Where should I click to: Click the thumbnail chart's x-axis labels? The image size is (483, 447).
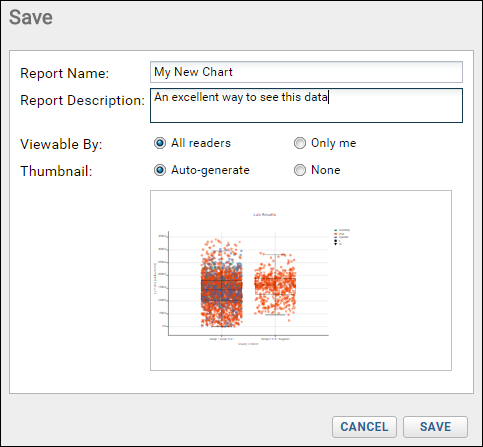[249, 339]
